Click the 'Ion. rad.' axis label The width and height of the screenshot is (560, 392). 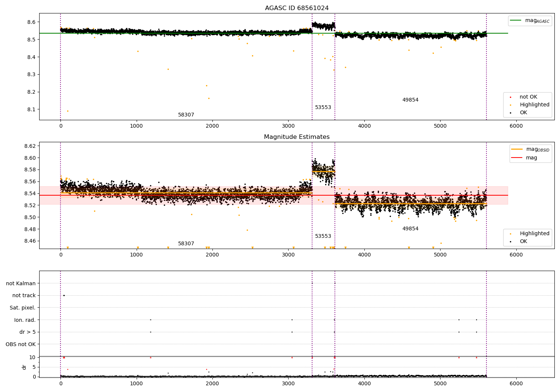pos(25,320)
